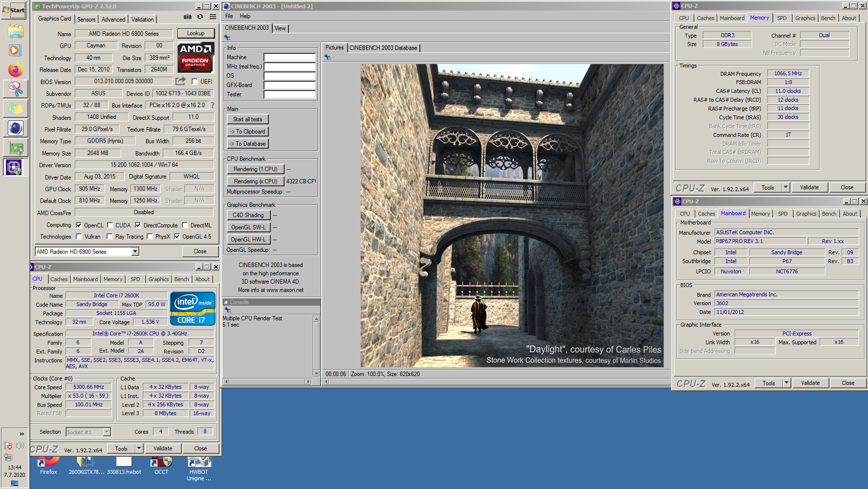Toggle the UEFI checkbox
Viewport: 868px width, 489px height.
[195, 82]
